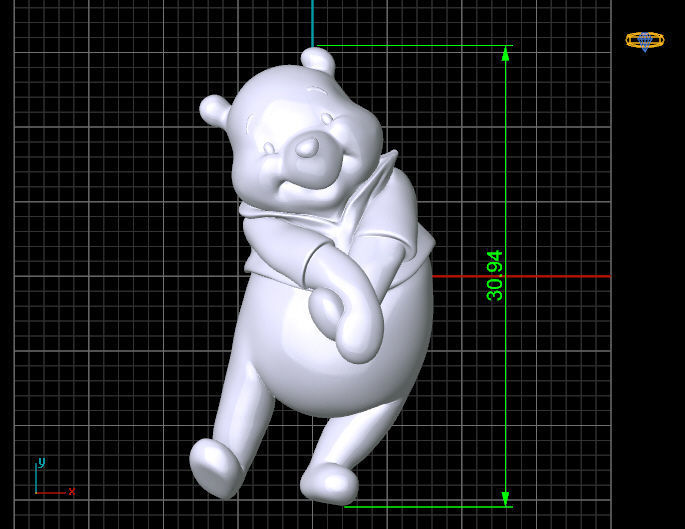
Task: Select the Winnie the Pooh 3D model
Action: (312, 276)
